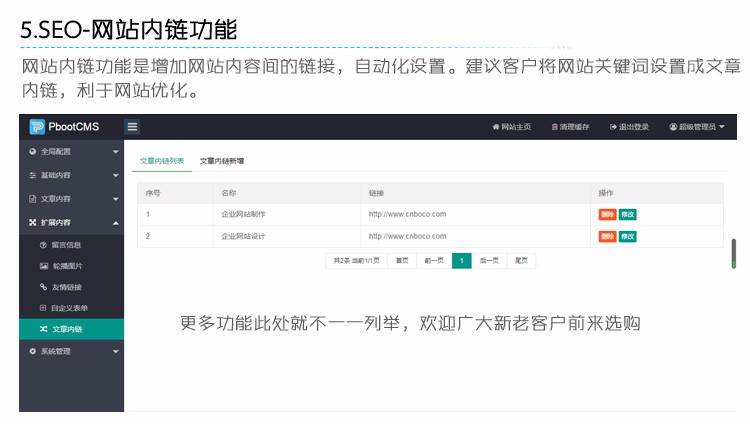750x424 pixels.
Task: Open 留言信息 from sidebar
Action: (67, 245)
